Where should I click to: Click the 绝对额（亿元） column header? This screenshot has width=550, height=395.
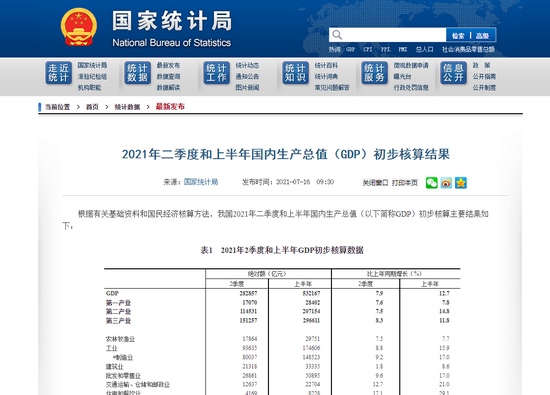coord(267,274)
